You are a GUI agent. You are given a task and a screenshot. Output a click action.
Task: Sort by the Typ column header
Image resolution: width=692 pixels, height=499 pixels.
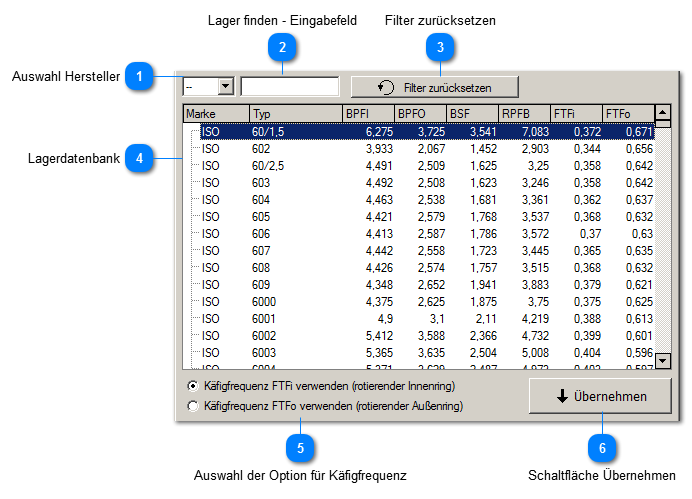296,114
